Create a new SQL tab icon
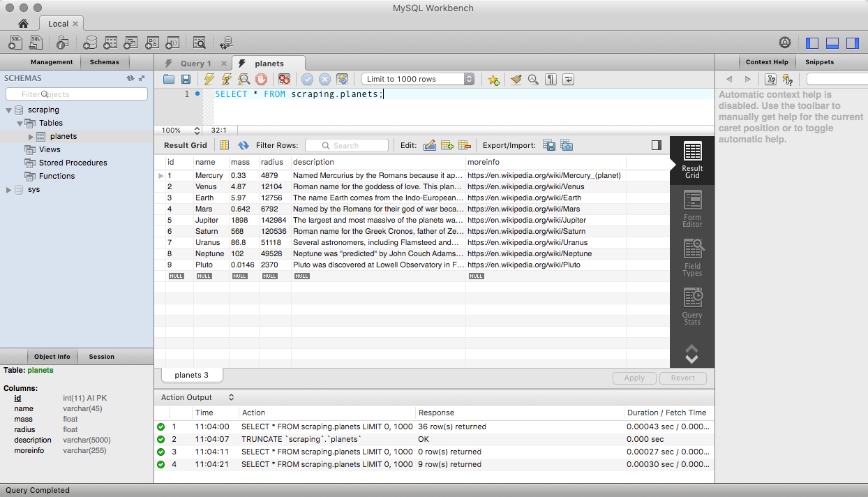 [15, 43]
